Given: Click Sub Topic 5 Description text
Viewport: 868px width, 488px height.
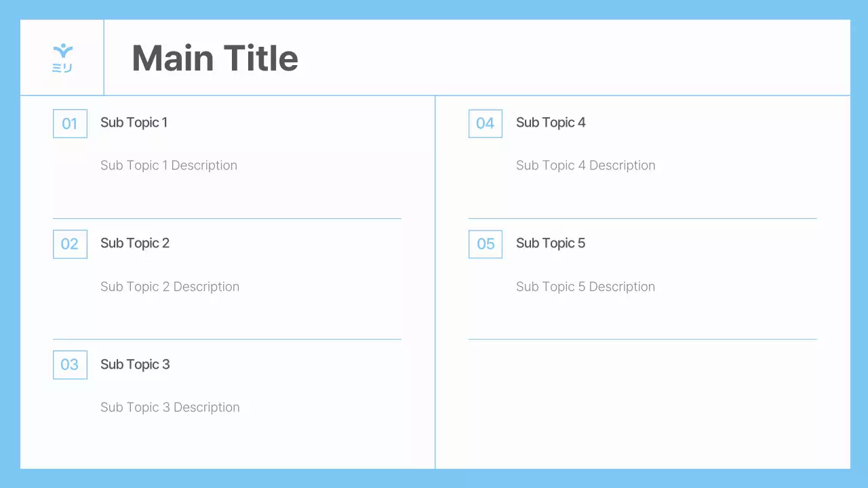Looking at the screenshot, I should point(585,287).
